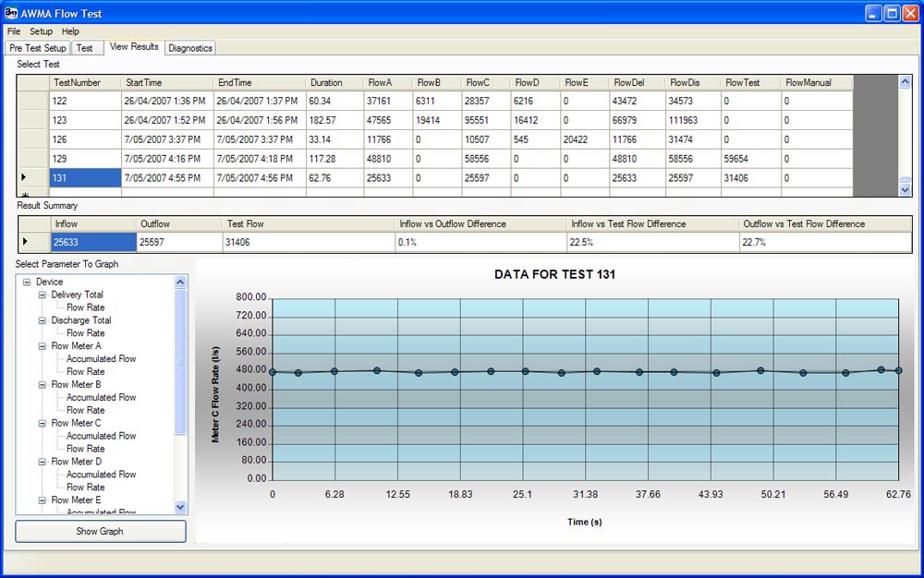Click the FlowDel column header
Viewport: 924px width, 578px height.
637,83
